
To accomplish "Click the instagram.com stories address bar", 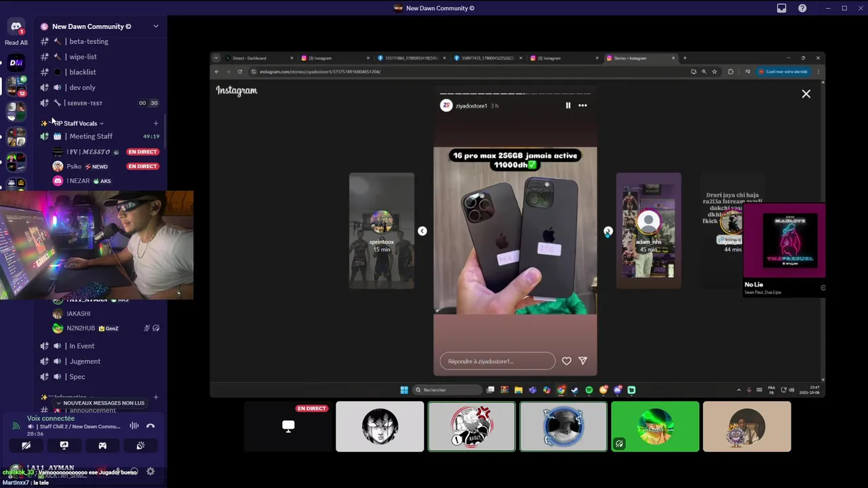I will click(x=468, y=71).
